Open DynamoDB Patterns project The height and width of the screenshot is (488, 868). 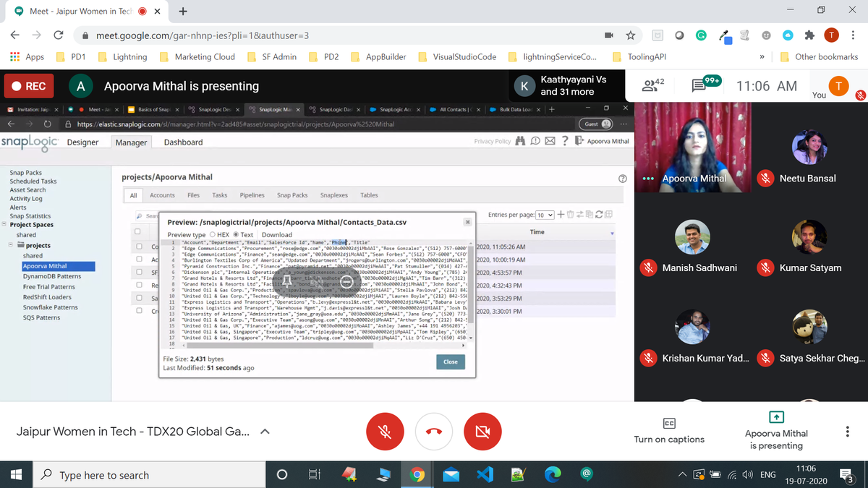[x=52, y=276]
